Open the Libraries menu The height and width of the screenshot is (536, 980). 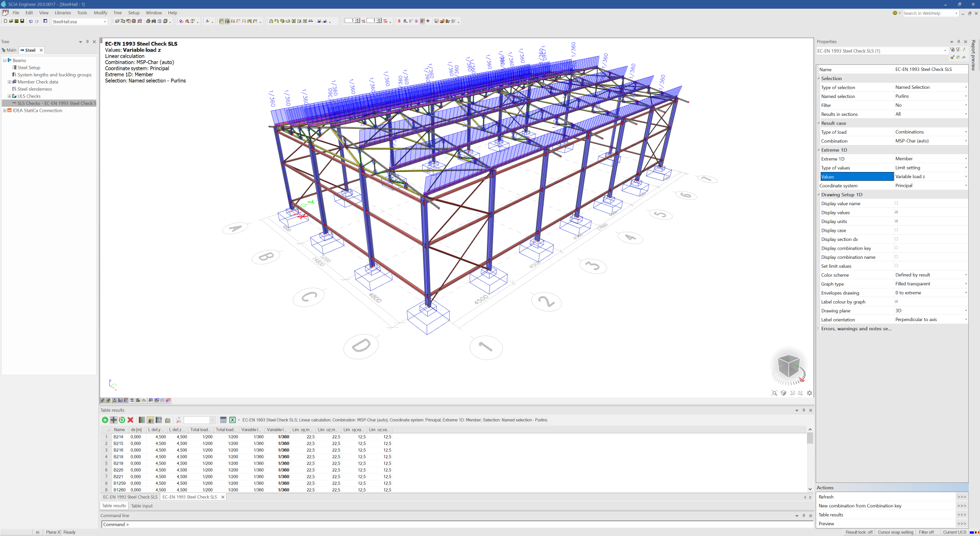tap(63, 13)
